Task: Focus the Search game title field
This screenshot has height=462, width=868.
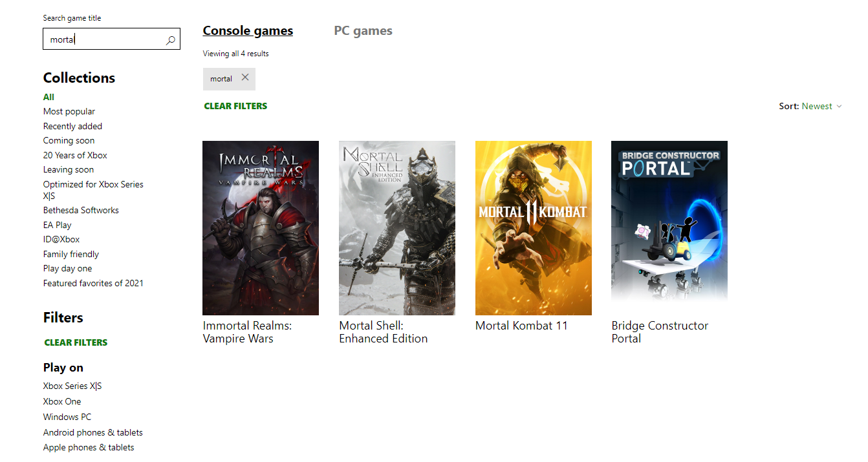Action: [x=111, y=39]
